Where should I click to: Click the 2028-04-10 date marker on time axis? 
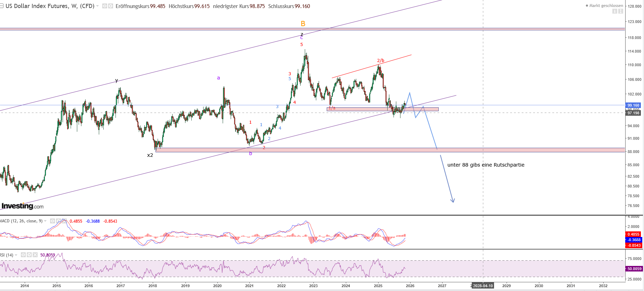coord(483,286)
